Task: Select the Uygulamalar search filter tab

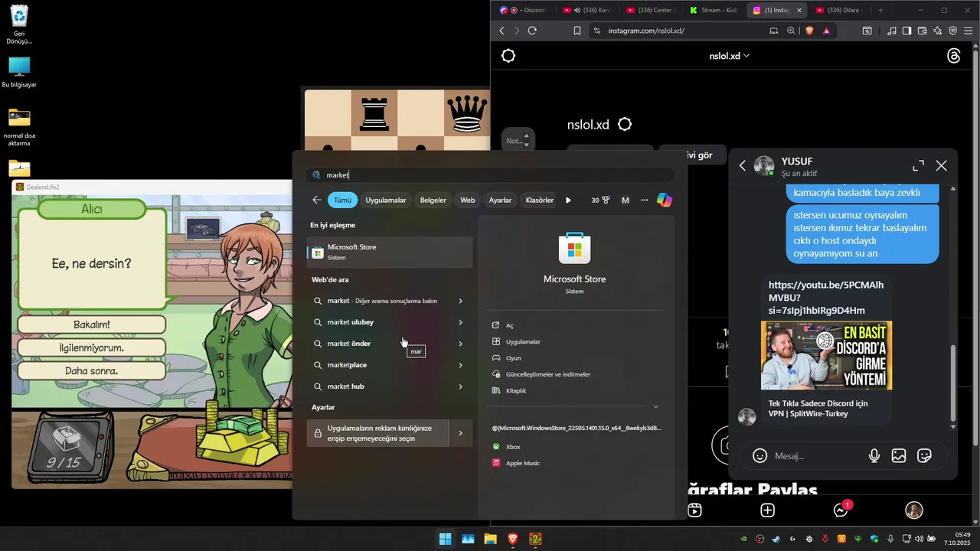Action: (x=386, y=200)
